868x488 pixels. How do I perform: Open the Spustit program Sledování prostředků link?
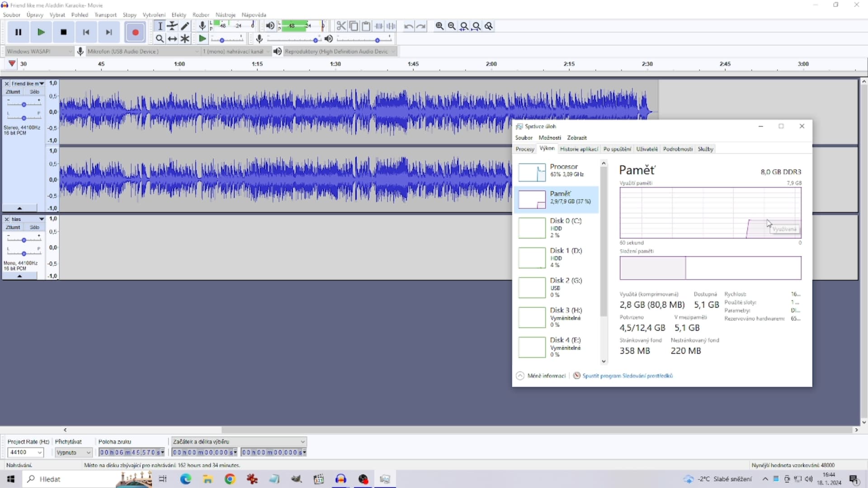[627, 376]
